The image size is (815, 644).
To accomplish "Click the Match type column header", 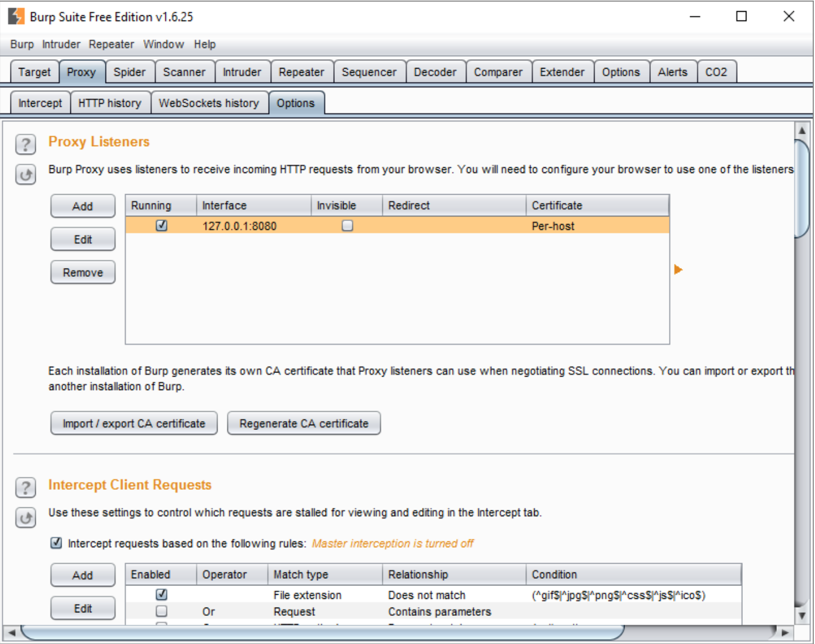I will click(x=325, y=574).
